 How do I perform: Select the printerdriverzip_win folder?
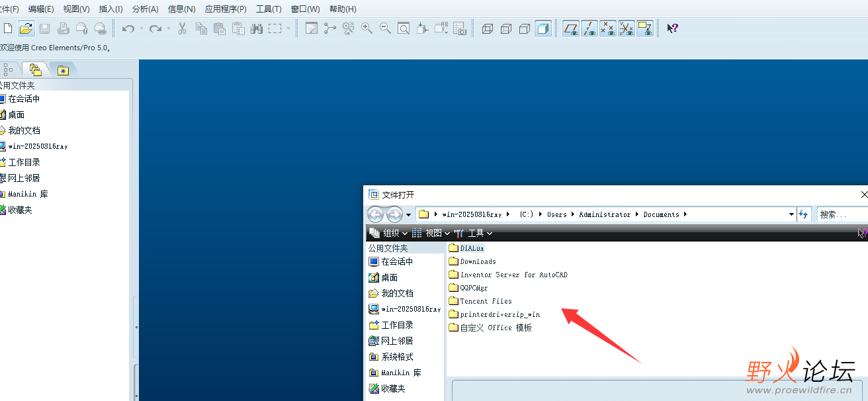pos(494,314)
